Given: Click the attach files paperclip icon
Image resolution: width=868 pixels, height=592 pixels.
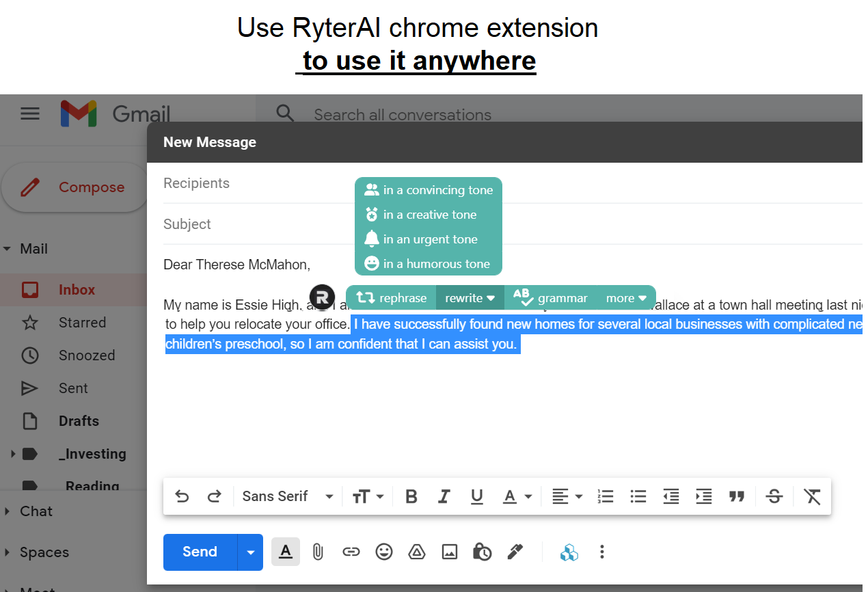Looking at the screenshot, I should [x=318, y=552].
